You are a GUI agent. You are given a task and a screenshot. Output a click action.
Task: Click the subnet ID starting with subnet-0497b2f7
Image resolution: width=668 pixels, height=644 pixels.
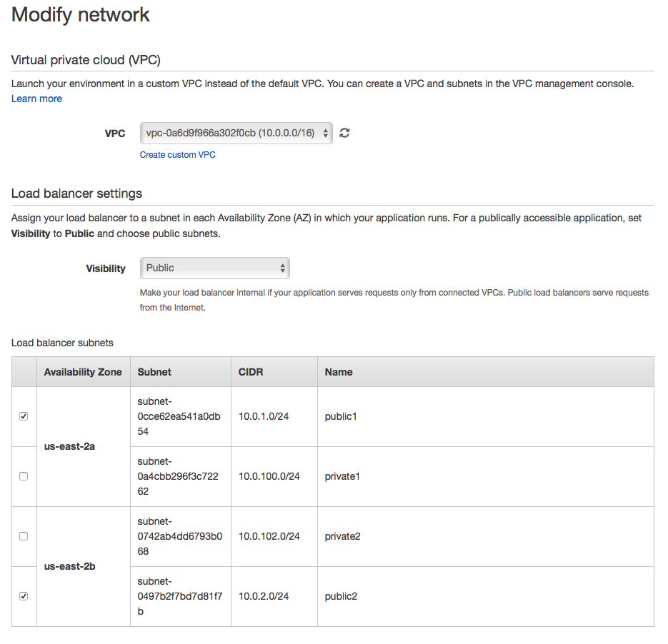point(179,596)
